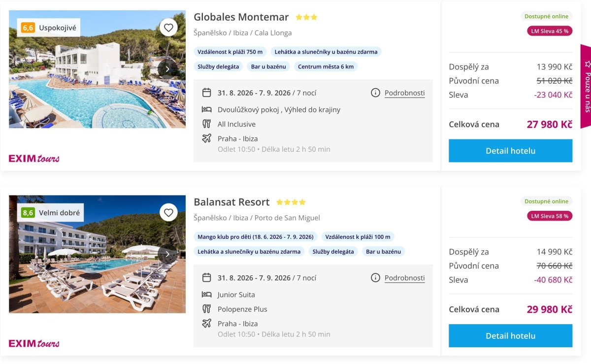Open the Balansat Resort pool thumbnail
Image resolution: width=591 pixels, height=364 pixels.
(x=97, y=254)
